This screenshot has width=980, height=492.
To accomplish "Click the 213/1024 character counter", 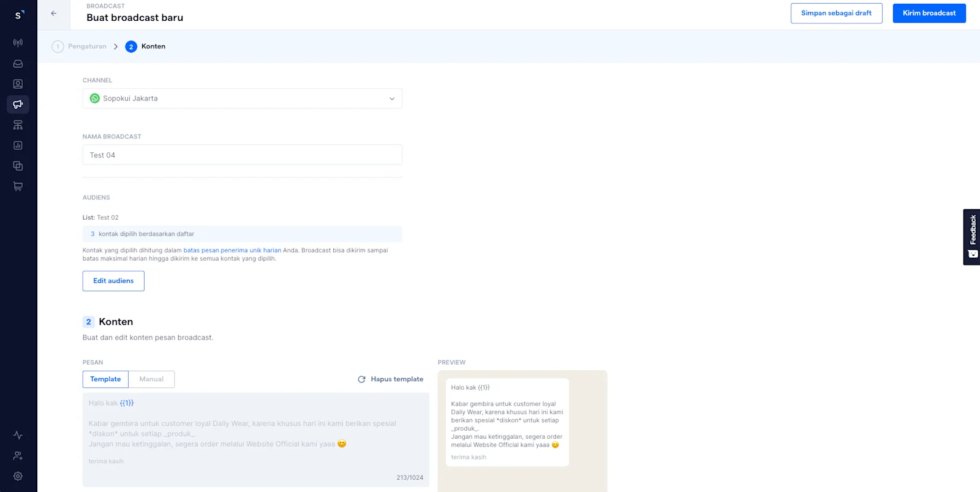I will click(x=410, y=478).
